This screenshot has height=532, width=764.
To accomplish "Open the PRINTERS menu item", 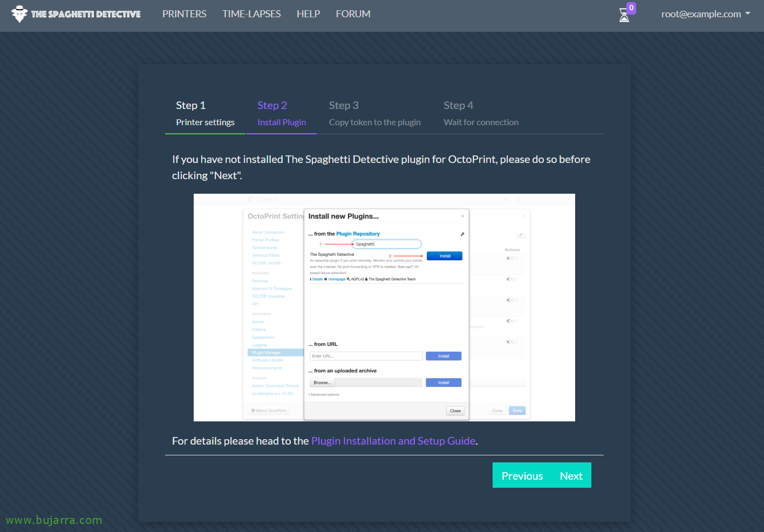I will tap(184, 14).
